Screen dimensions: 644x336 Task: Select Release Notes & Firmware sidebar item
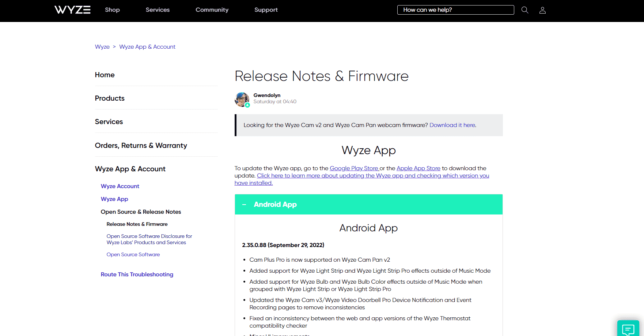[x=137, y=224]
